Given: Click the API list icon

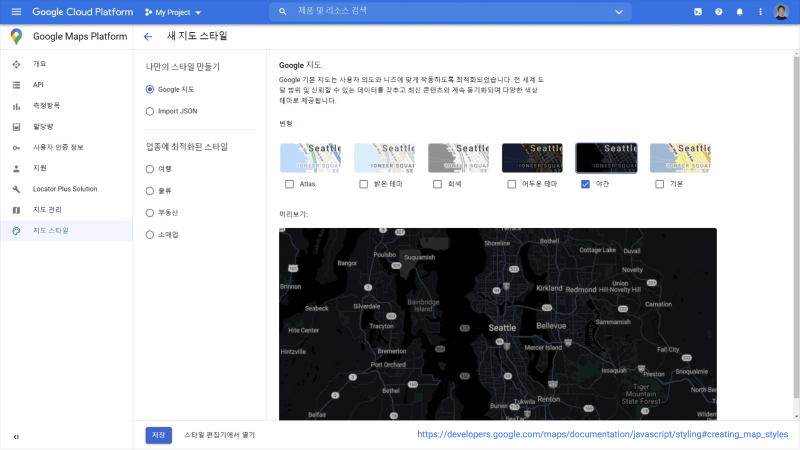Looking at the screenshot, I should pyautogui.click(x=16, y=85).
